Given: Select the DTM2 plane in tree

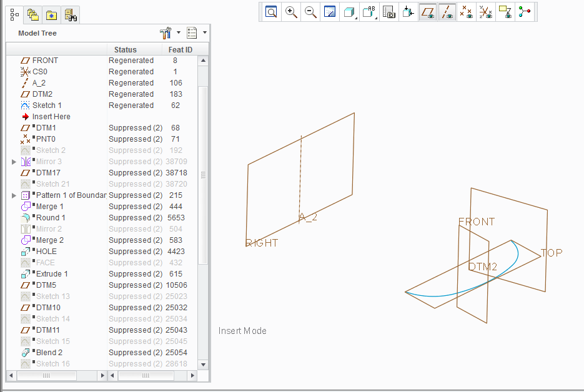Looking at the screenshot, I should [x=42, y=94].
